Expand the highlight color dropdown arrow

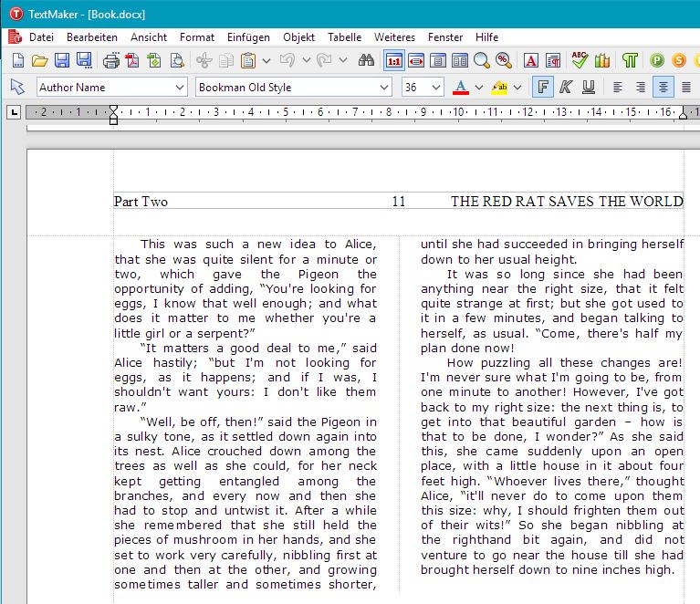pyautogui.click(x=517, y=87)
